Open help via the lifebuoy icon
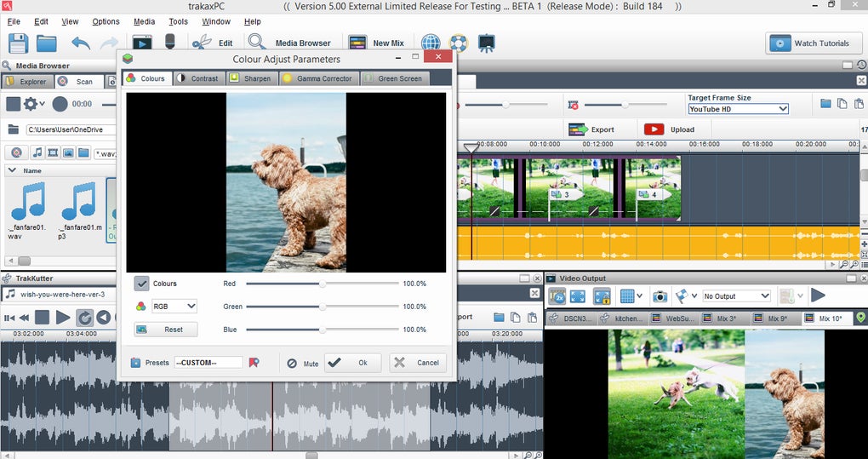 [x=459, y=43]
